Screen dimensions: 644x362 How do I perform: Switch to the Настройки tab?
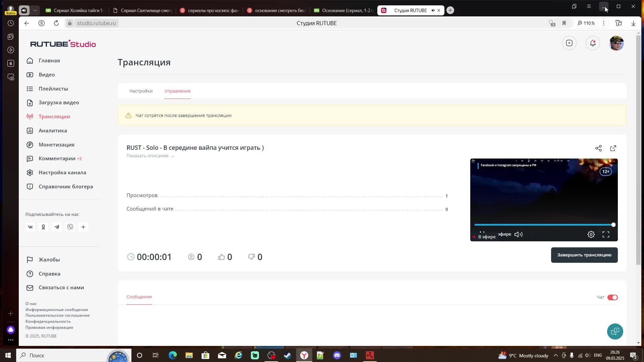(141, 91)
